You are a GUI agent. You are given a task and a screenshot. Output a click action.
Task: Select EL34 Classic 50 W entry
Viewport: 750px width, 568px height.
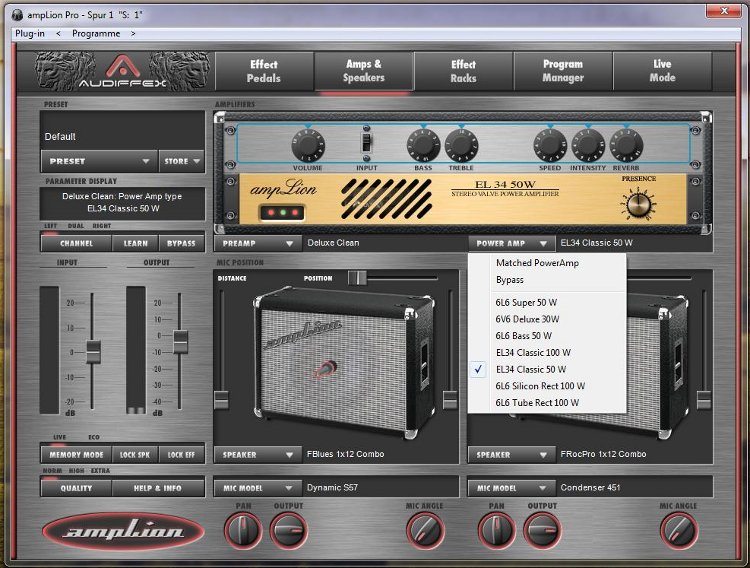(x=547, y=369)
